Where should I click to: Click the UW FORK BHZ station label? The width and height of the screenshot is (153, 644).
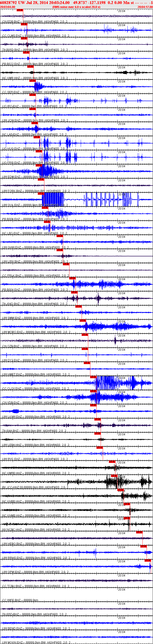click(x=36, y=191)
